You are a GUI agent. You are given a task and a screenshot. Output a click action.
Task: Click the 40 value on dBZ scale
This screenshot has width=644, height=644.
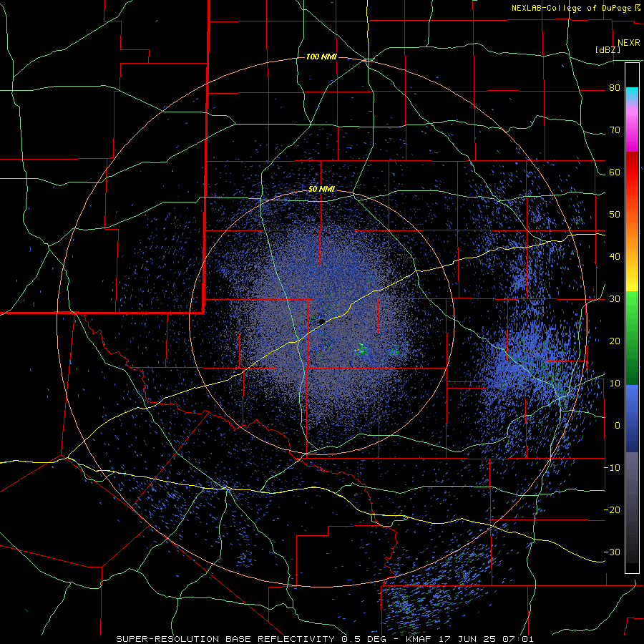point(615,257)
